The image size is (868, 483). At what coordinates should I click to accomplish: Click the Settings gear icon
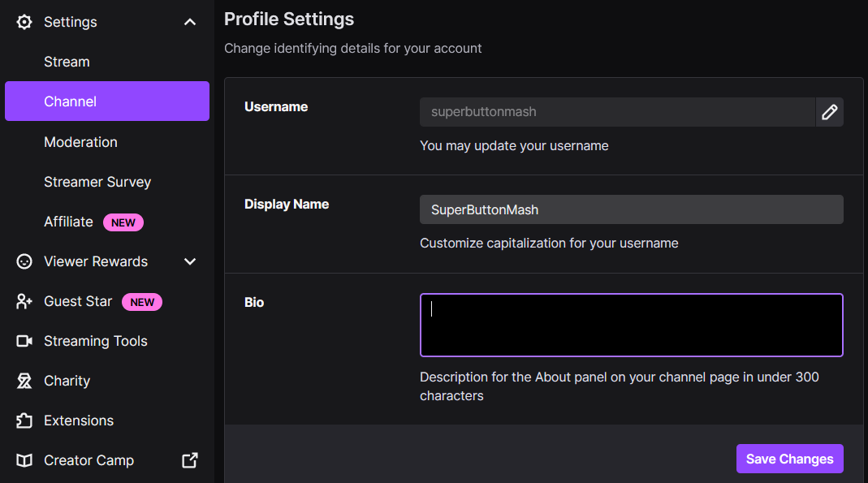click(x=24, y=22)
